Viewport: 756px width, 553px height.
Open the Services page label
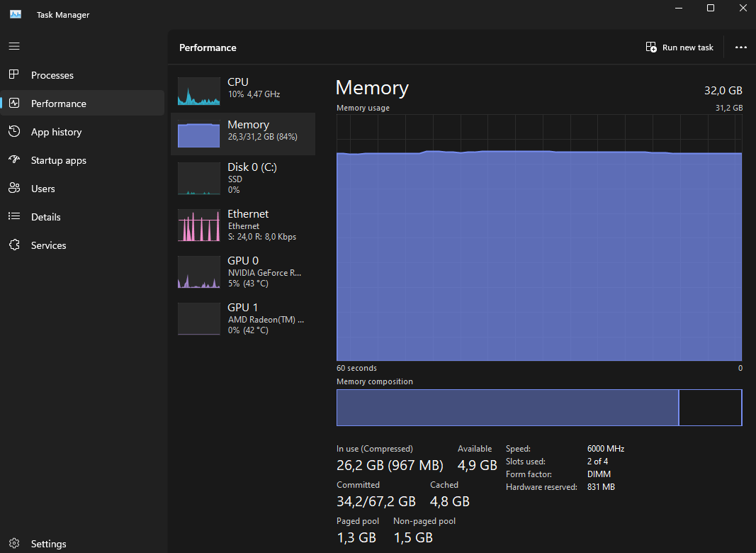click(x=48, y=245)
